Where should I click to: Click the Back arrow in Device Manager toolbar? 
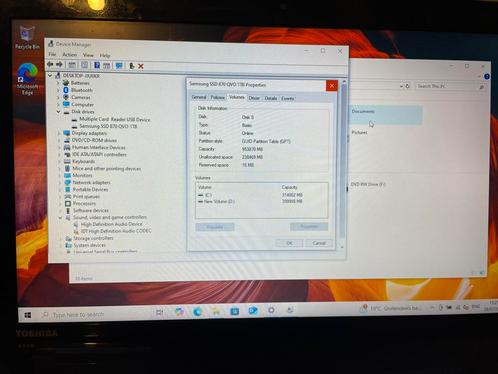point(50,64)
